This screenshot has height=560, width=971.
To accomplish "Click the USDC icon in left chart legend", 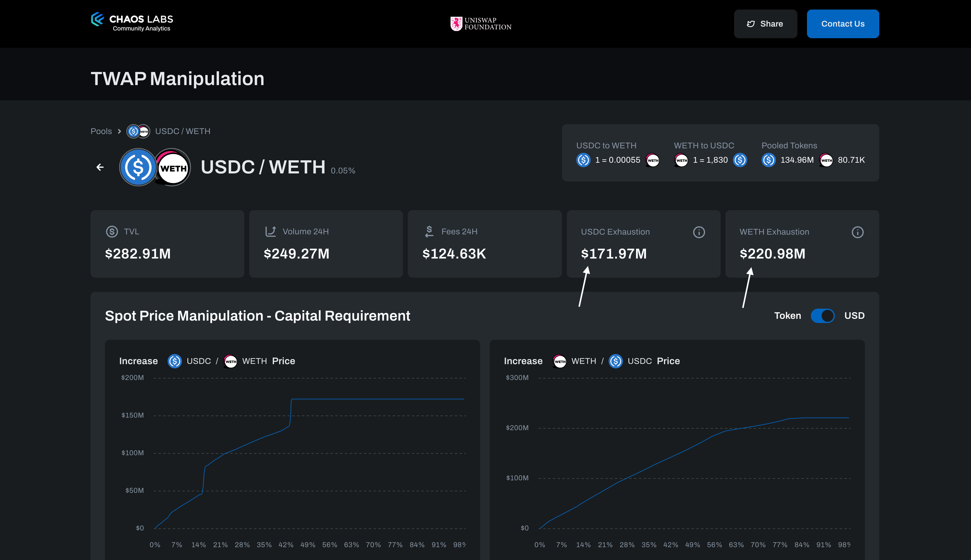I will (174, 361).
